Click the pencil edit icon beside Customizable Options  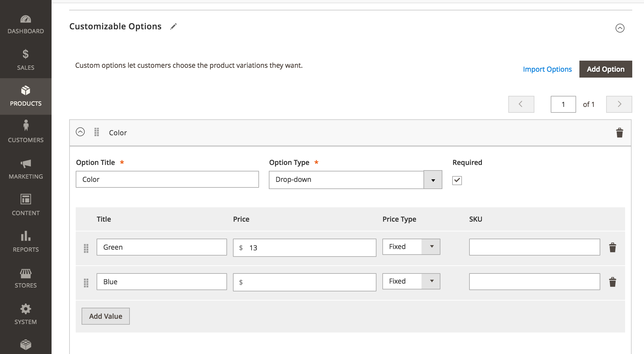(174, 26)
